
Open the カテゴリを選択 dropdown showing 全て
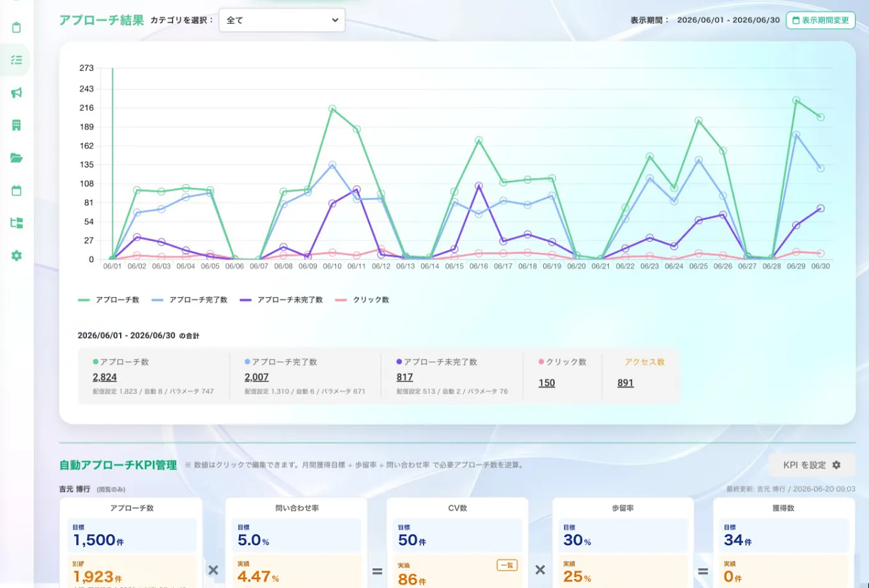pyautogui.click(x=282, y=20)
